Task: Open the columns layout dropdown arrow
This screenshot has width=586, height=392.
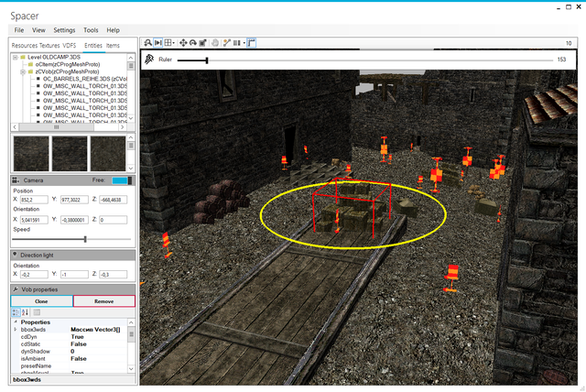Action: (x=244, y=43)
